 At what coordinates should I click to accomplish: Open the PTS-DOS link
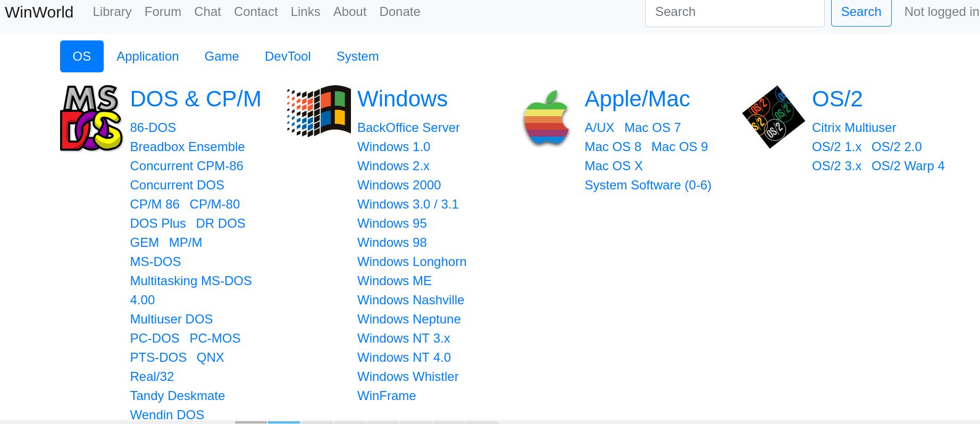tap(158, 358)
